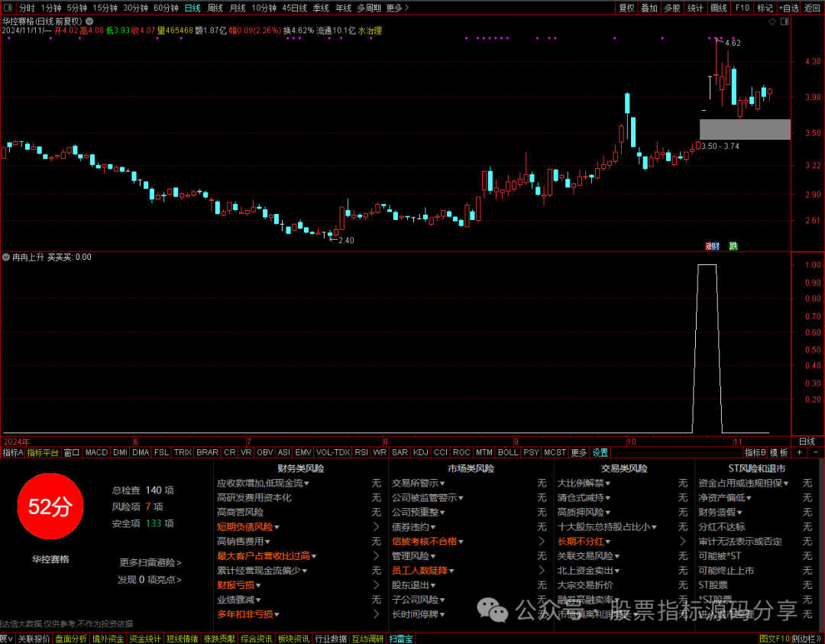Open 发现 0 项亮点 link
Image resolution: width=825 pixels, height=644 pixels.
[150, 580]
